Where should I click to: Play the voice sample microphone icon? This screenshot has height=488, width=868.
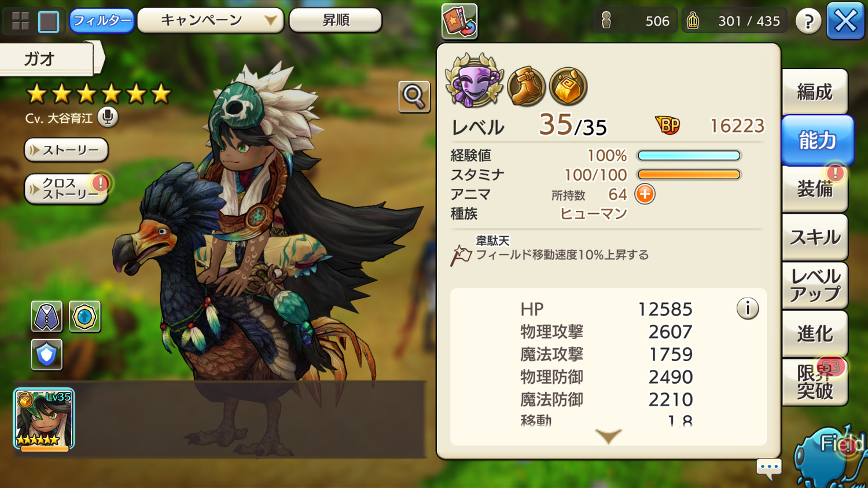107,118
